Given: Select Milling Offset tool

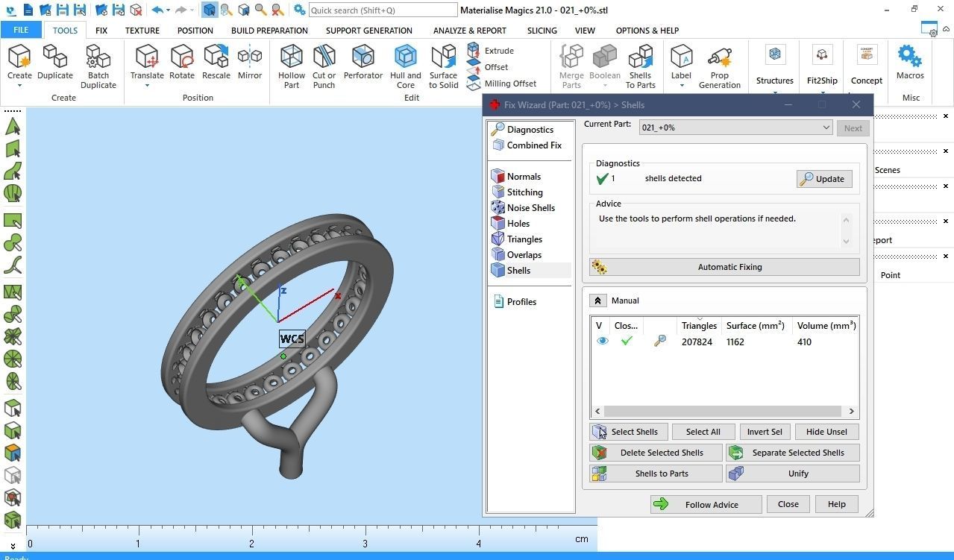Looking at the screenshot, I should coord(502,84).
